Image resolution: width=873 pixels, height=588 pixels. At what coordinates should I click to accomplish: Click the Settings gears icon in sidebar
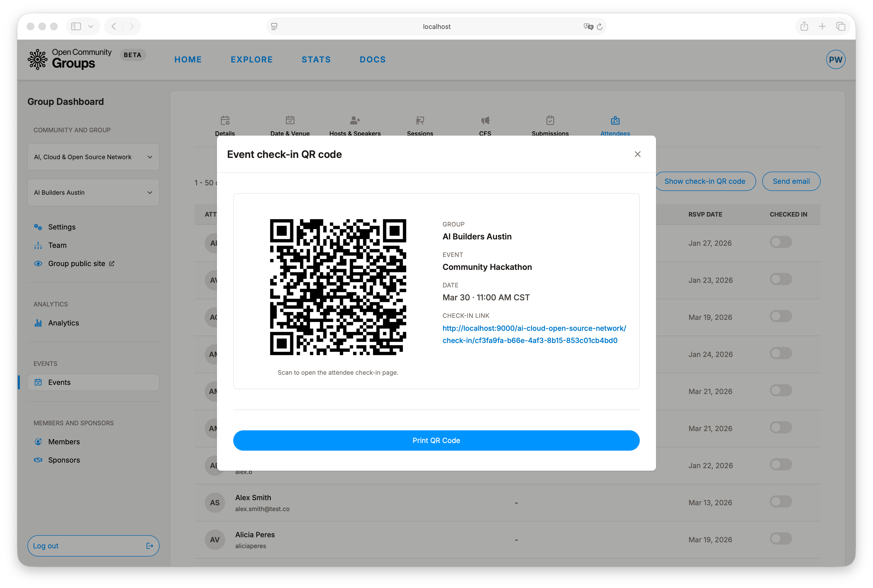pyautogui.click(x=38, y=227)
